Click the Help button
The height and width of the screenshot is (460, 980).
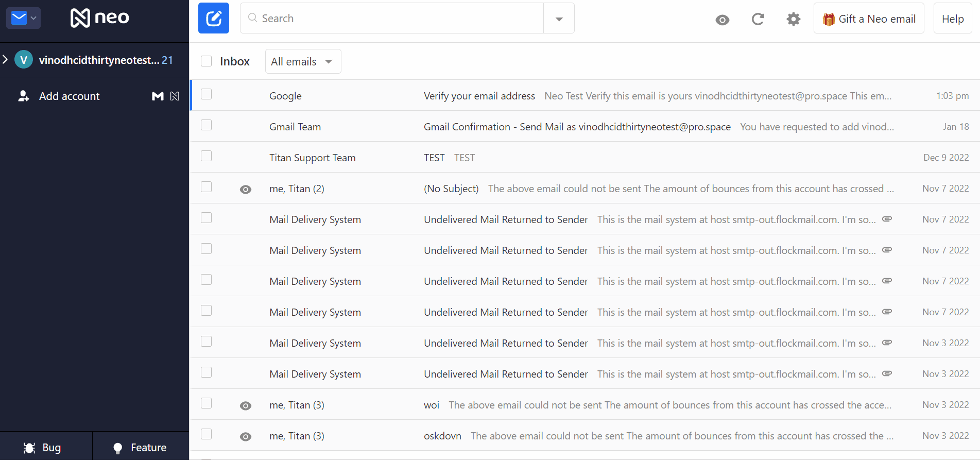(952, 19)
